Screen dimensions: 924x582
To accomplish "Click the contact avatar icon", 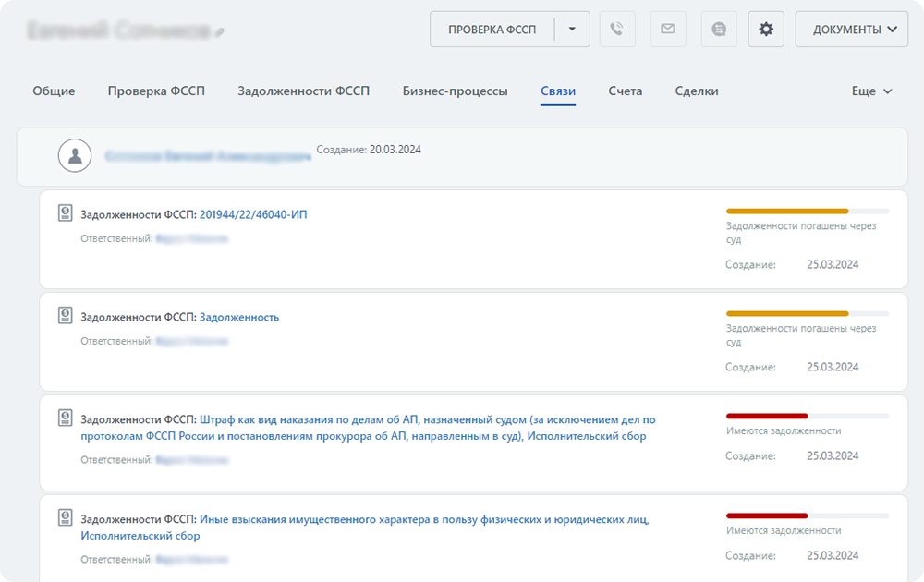I will pyautogui.click(x=75, y=156).
